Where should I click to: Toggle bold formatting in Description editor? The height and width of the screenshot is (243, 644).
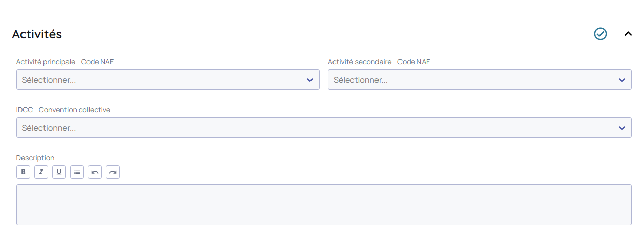pos(24,172)
